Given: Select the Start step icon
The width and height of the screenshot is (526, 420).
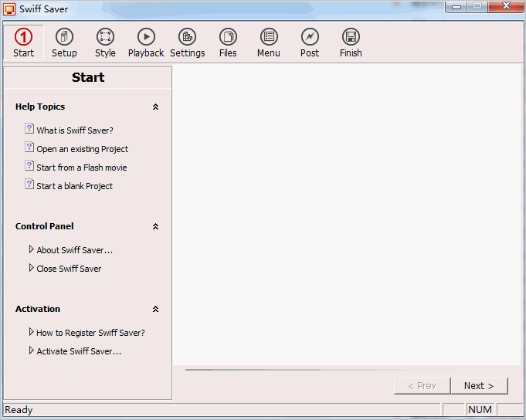Looking at the screenshot, I should point(23,37).
